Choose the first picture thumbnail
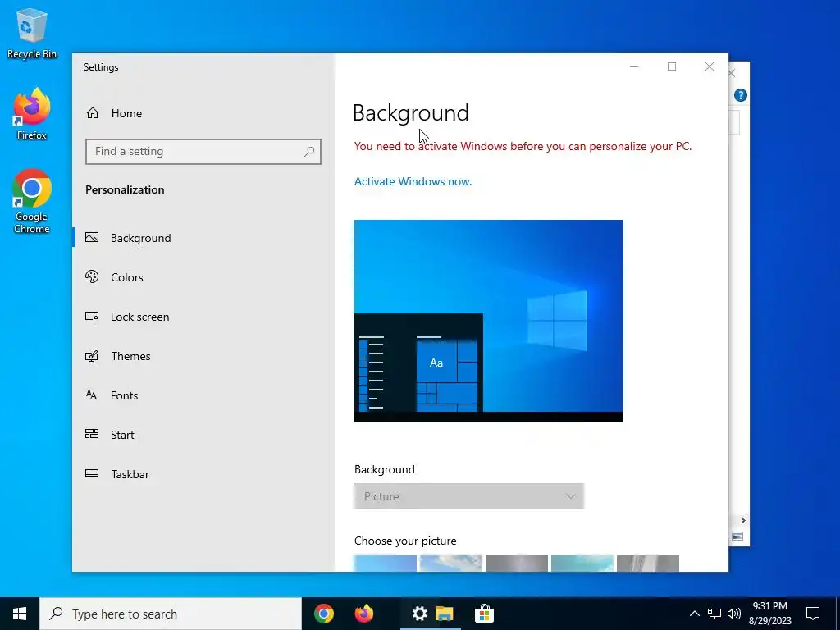The height and width of the screenshot is (630, 840). [386, 563]
